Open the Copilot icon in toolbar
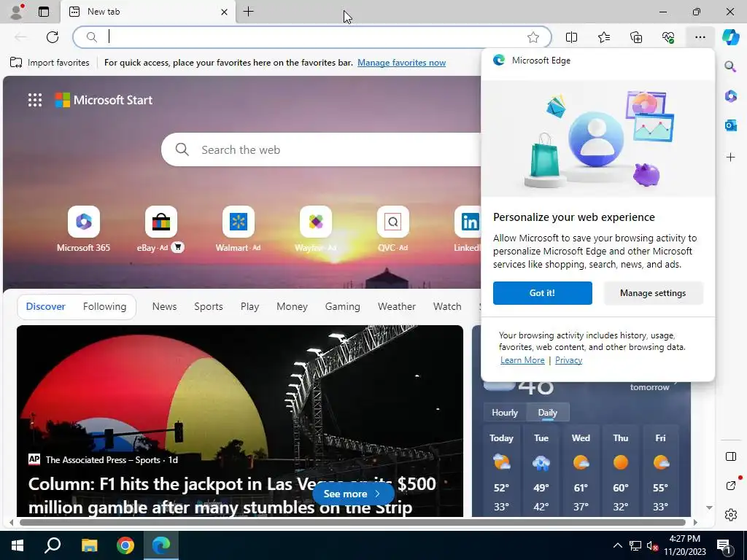This screenshot has height=560, width=747. (x=730, y=37)
